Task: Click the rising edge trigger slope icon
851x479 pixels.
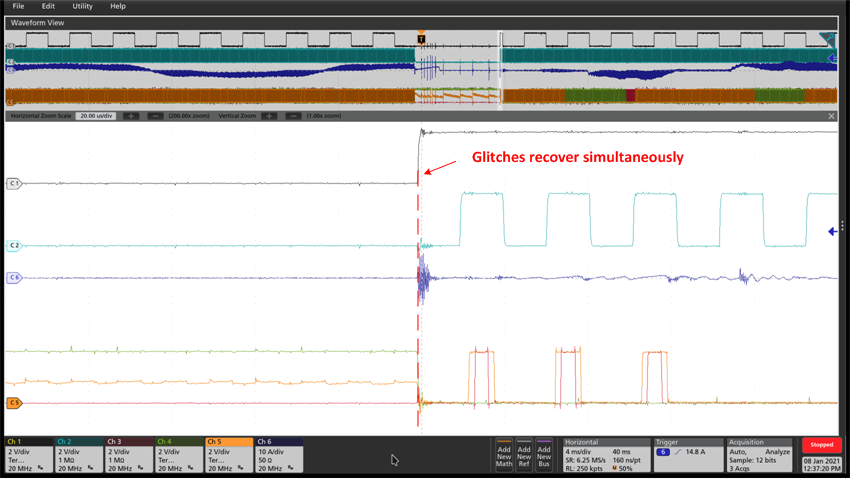Action: point(677,452)
